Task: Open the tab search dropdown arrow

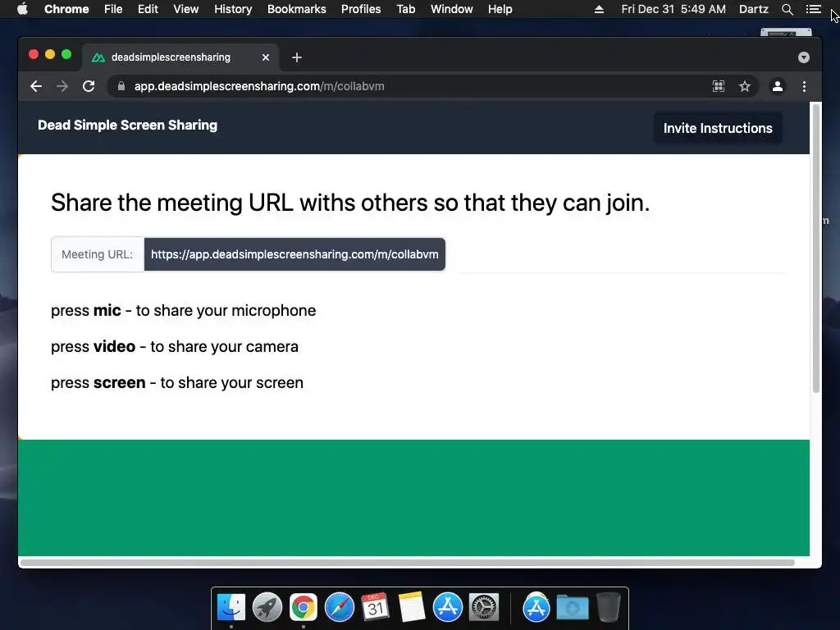Action: [804, 57]
